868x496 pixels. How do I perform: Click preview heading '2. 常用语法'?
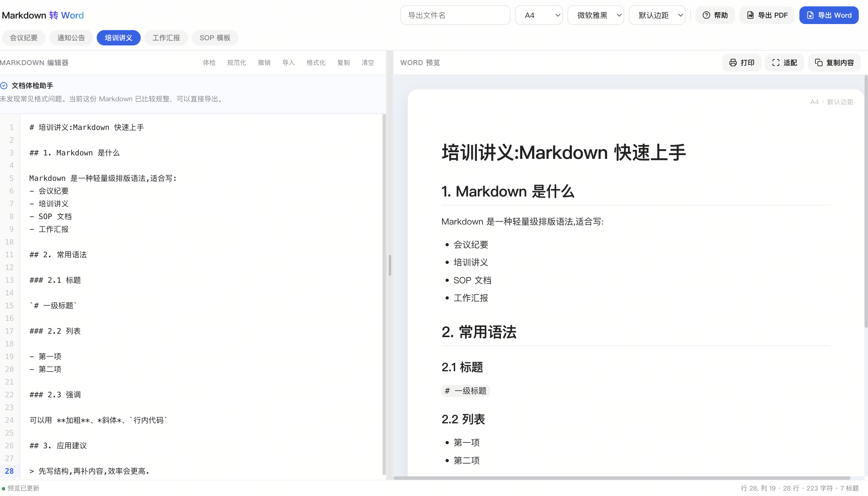(479, 332)
